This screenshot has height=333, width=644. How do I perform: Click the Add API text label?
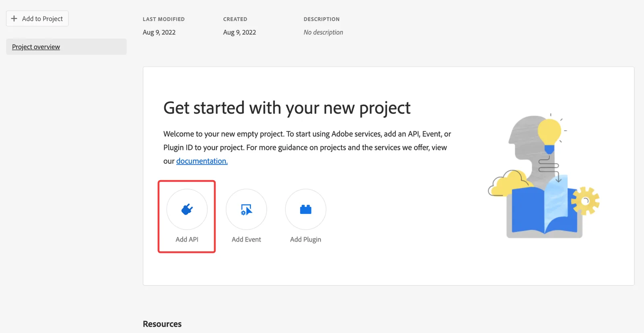187,239
